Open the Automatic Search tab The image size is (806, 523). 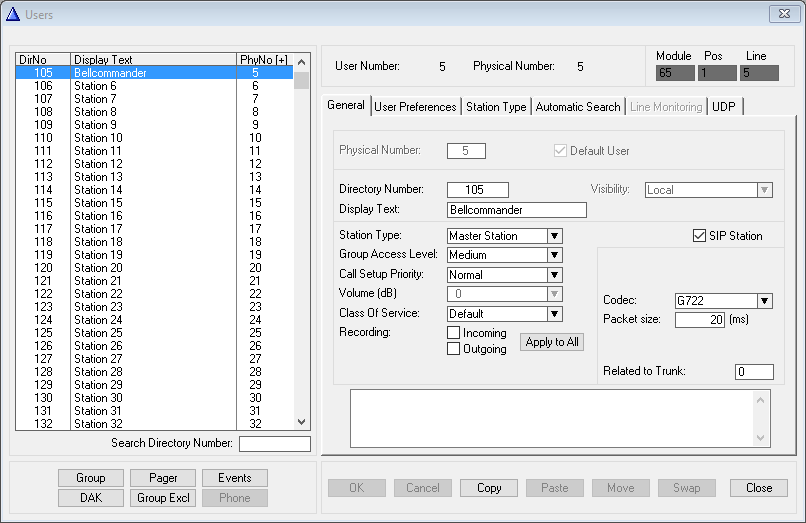[x=578, y=107]
